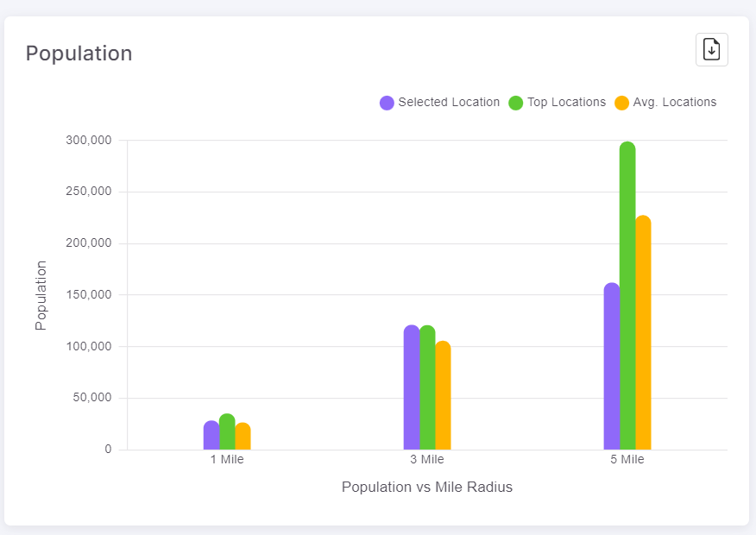
Task: Click the purple bar at 3 Mile
Action: point(412,388)
